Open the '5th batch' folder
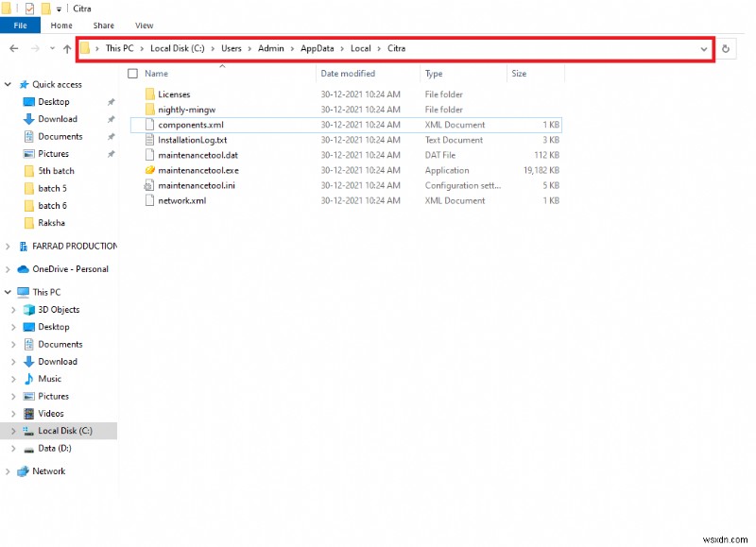 [56, 171]
